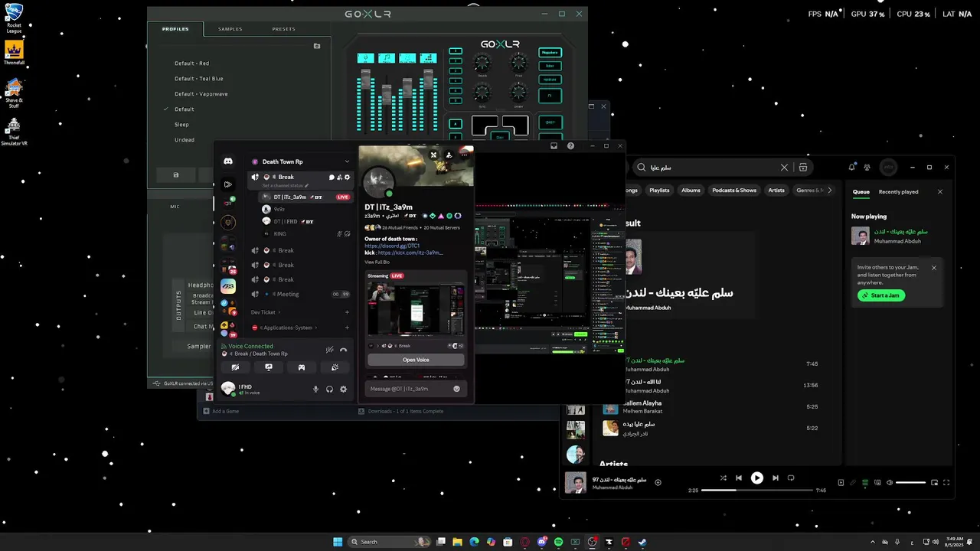Click the Start a Jam button

(x=881, y=295)
